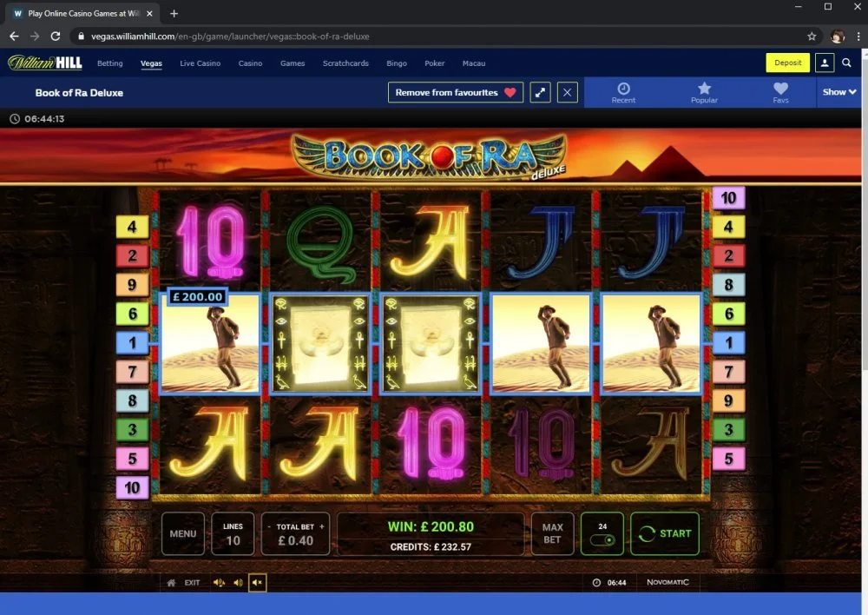Screen dimensions: 868x615
Task: Go to Bingo section
Action: click(397, 63)
